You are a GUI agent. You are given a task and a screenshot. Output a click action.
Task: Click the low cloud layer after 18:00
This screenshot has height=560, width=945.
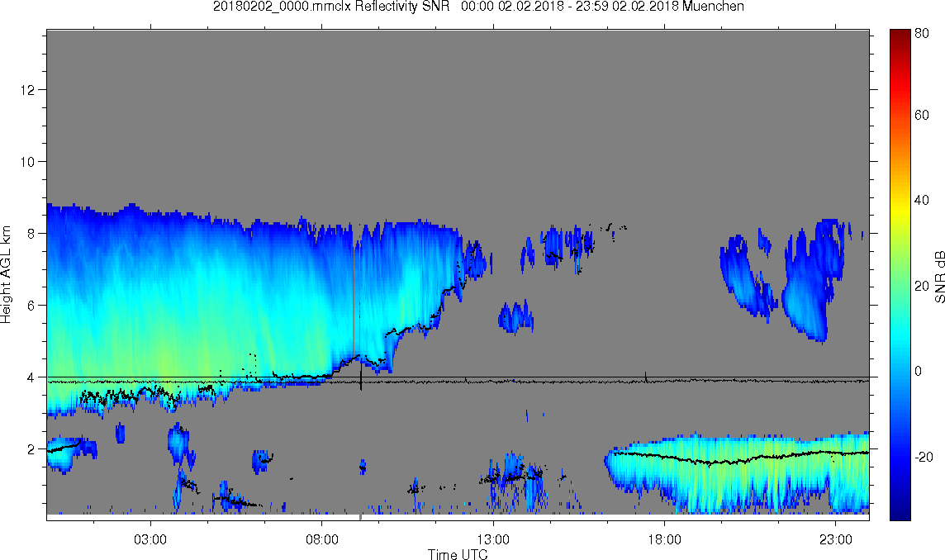click(x=738, y=473)
